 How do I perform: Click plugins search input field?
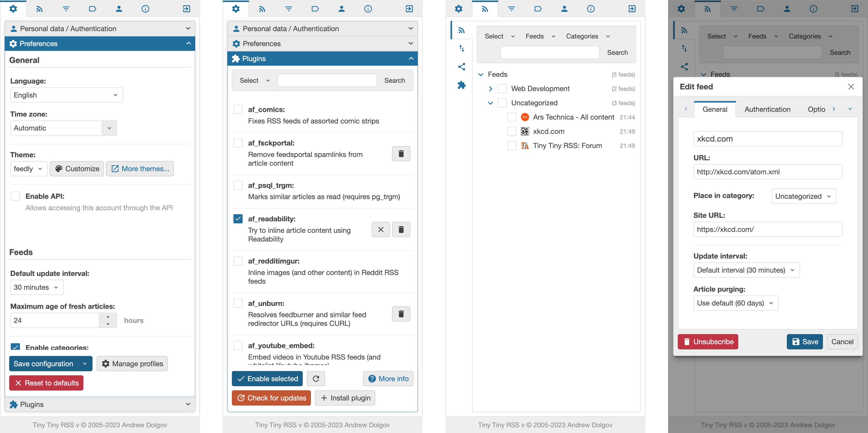tap(327, 81)
